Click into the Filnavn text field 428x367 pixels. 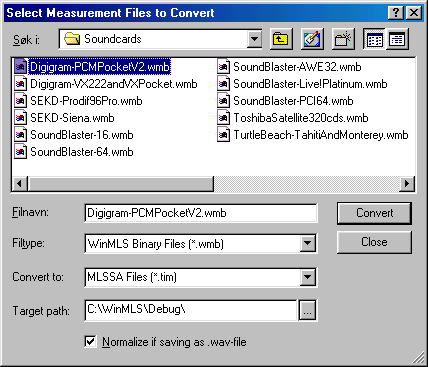(x=201, y=213)
